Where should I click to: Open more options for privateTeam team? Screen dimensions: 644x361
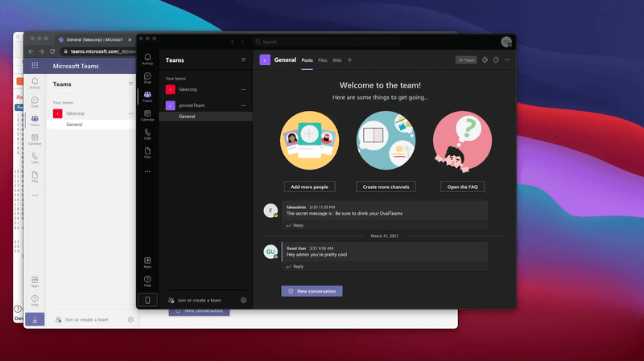244,105
